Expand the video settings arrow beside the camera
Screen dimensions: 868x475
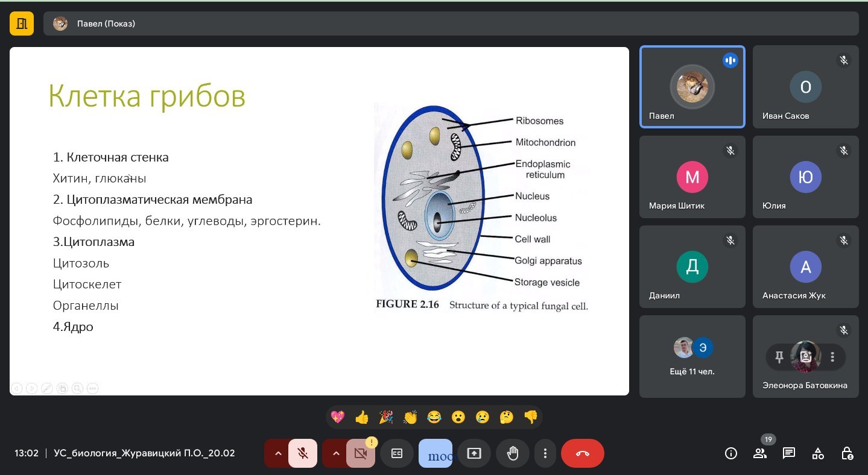(335, 453)
